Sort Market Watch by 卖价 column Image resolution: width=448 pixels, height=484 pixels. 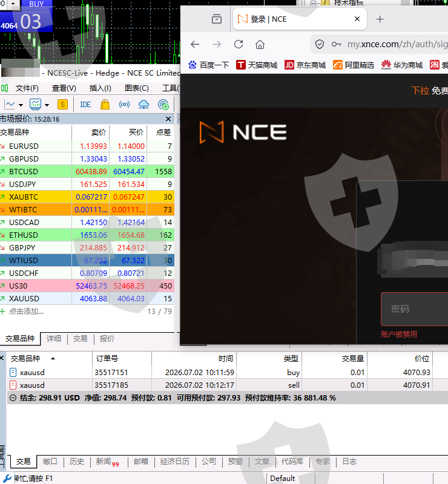(91, 132)
